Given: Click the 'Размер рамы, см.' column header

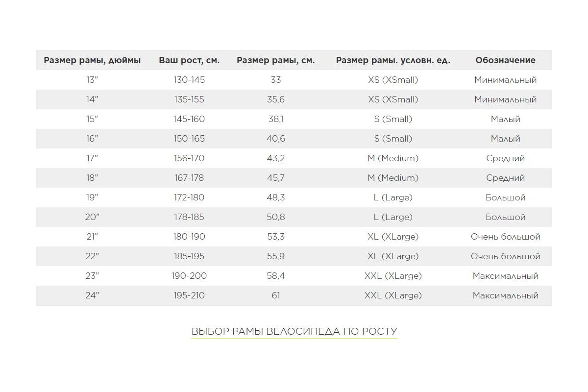Looking at the screenshot, I should pos(275,60).
